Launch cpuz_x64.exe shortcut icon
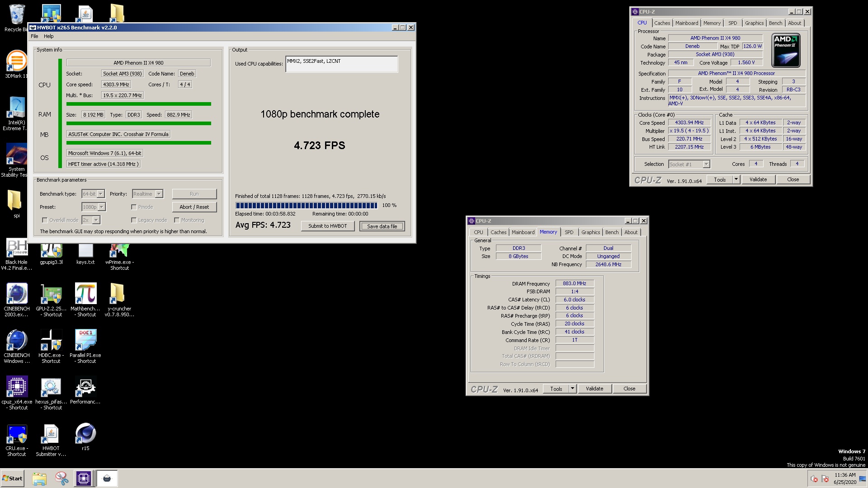The height and width of the screenshot is (488, 868). click(x=17, y=393)
